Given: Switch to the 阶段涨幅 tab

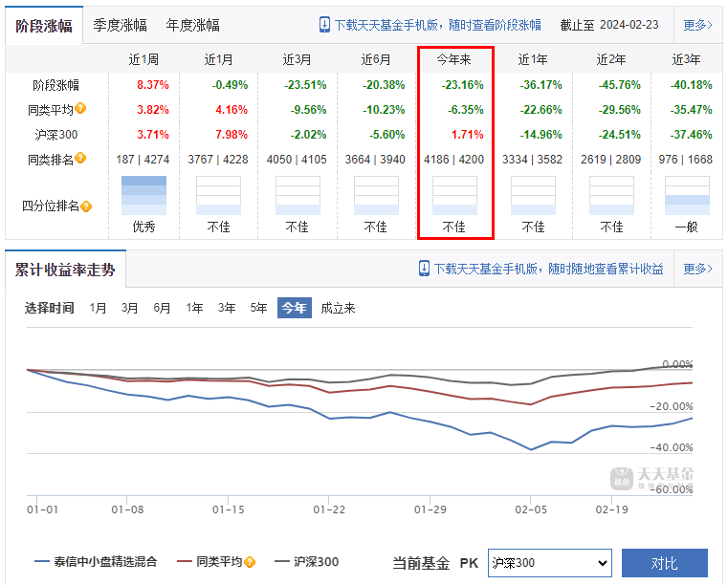Looking at the screenshot, I should [44, 26].
